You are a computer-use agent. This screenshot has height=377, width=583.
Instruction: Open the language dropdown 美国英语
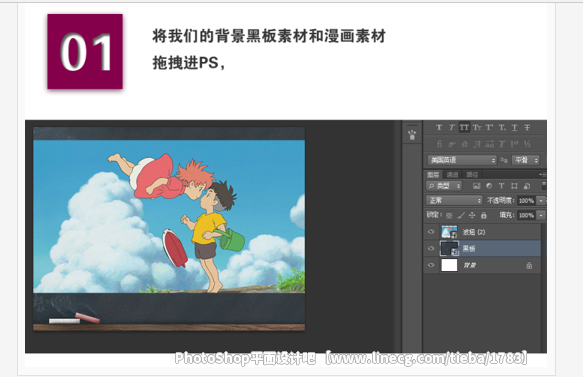tap(462, 160)
